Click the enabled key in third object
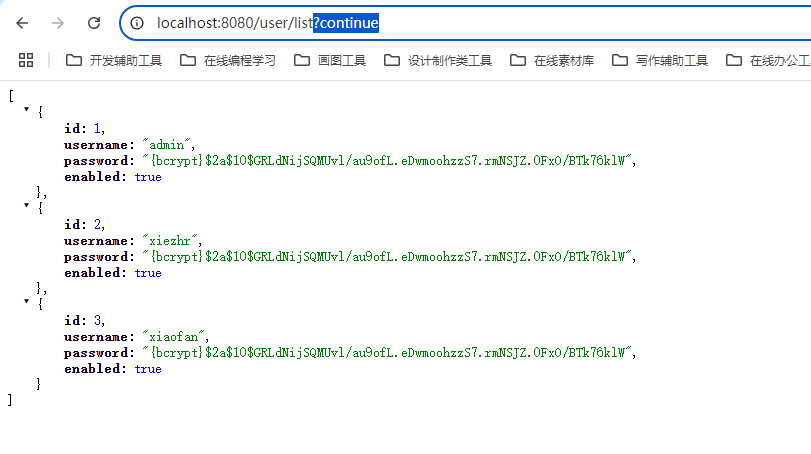811x454 pixels. pos(92,369)
